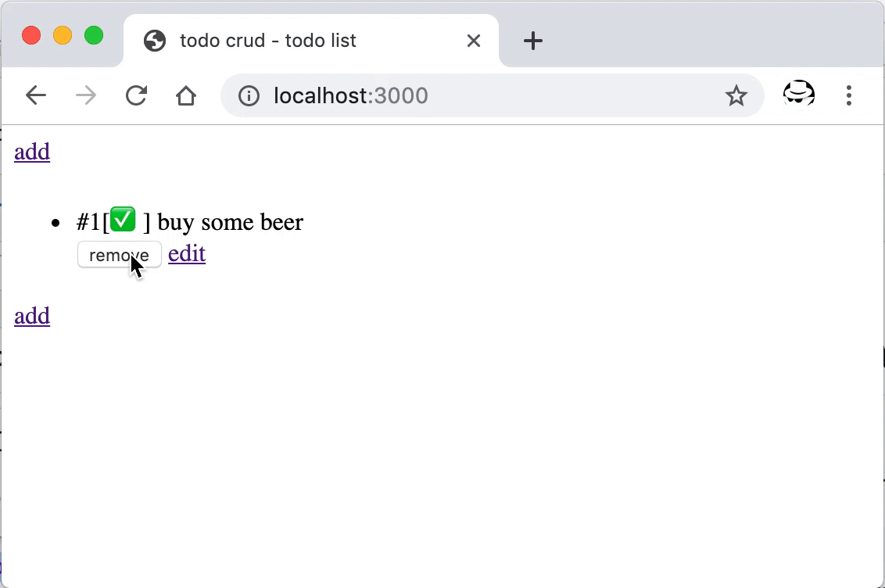Screen dimensions: 885x588
Task: Click the forward navigation arrow
Action: [x=86, y=95]
